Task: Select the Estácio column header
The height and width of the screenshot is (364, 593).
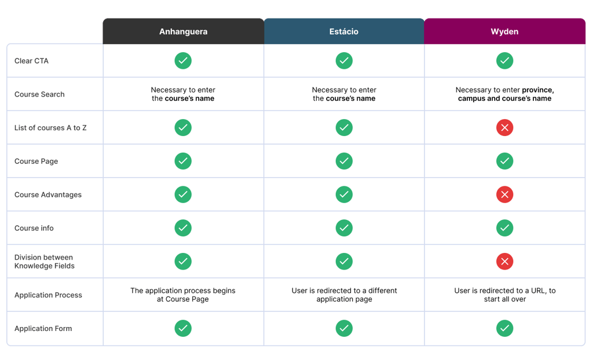Action: tap(344, 31)
